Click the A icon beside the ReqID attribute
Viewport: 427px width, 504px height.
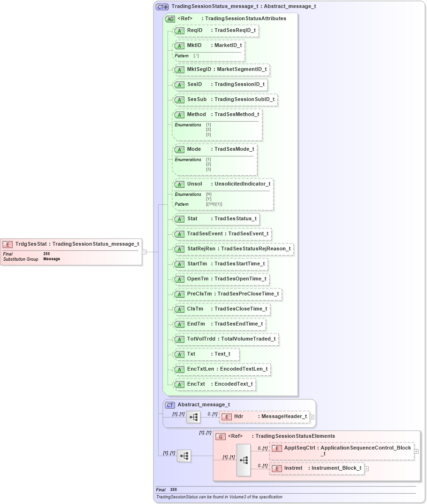click(x=179, y=31)
